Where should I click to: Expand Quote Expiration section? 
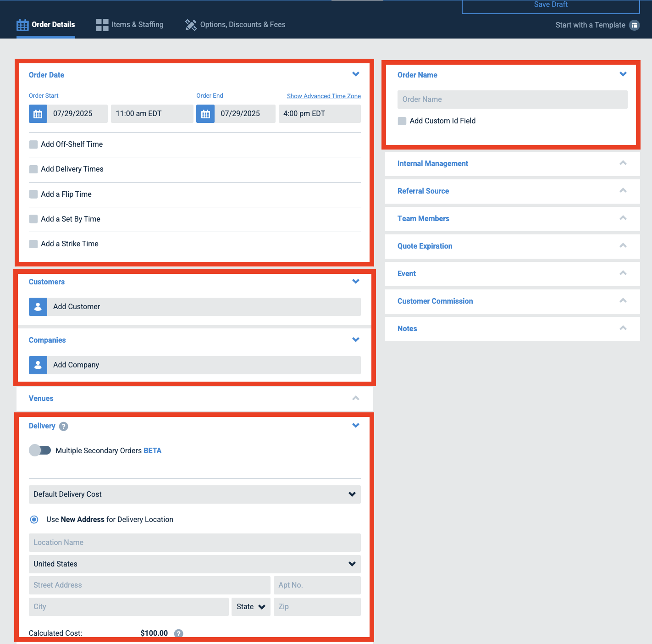623,246
